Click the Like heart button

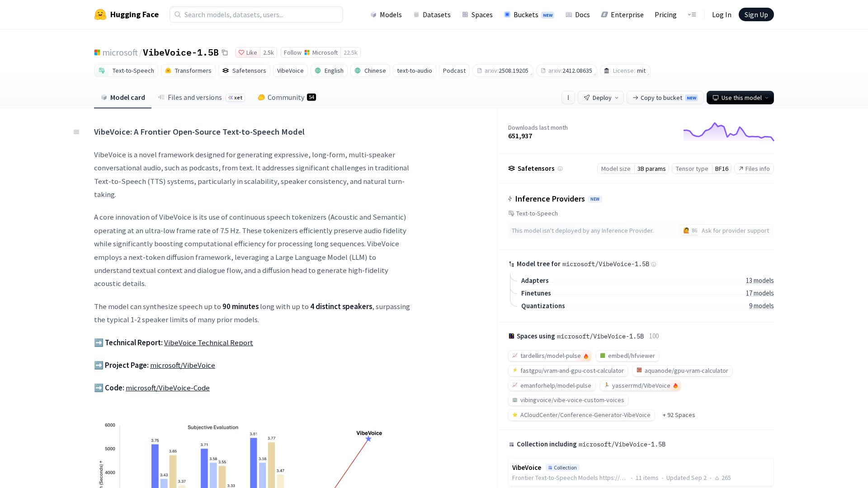coord(248,52)
